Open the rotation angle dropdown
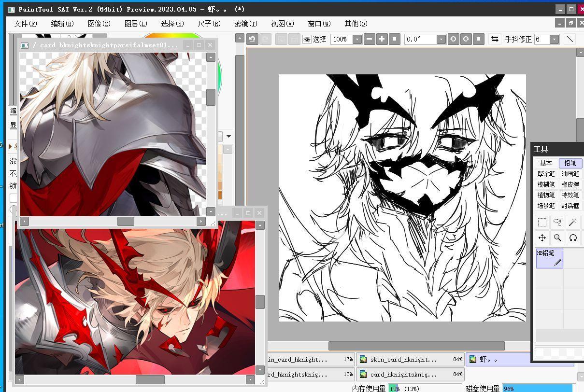Viewport: 584px width, 392px height. click(441, 39)
